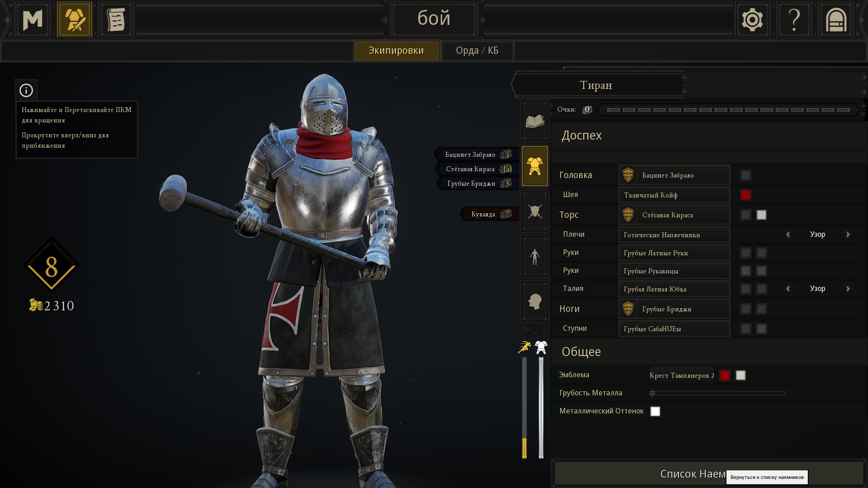The width and height of the screenshot is (868, 488).
Task: Expand more categories chevron below sidebar
Action: click(534, 329)
